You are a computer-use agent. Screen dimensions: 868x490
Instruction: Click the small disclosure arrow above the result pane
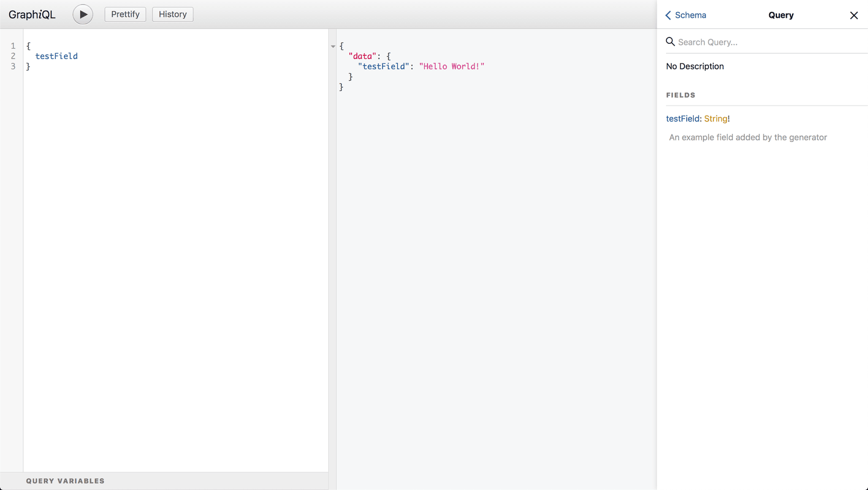pos(332,47)
